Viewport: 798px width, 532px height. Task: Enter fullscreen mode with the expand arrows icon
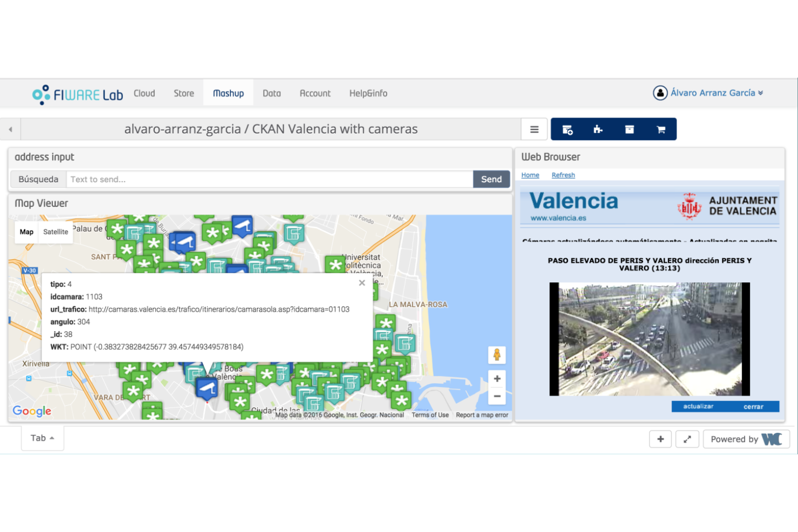(687, 439)
